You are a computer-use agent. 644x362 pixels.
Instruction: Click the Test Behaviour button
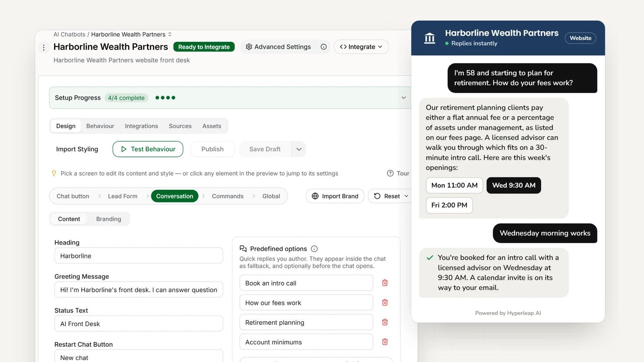148,149
